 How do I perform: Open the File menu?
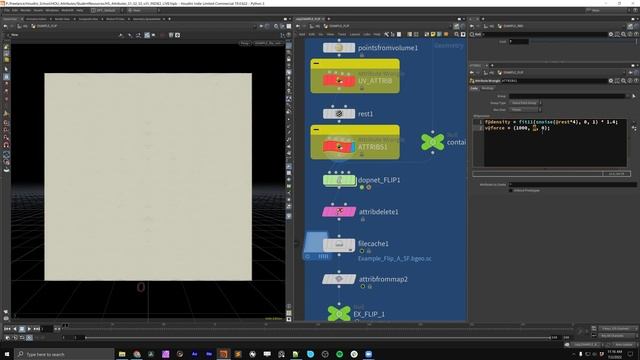click(7, 10)
